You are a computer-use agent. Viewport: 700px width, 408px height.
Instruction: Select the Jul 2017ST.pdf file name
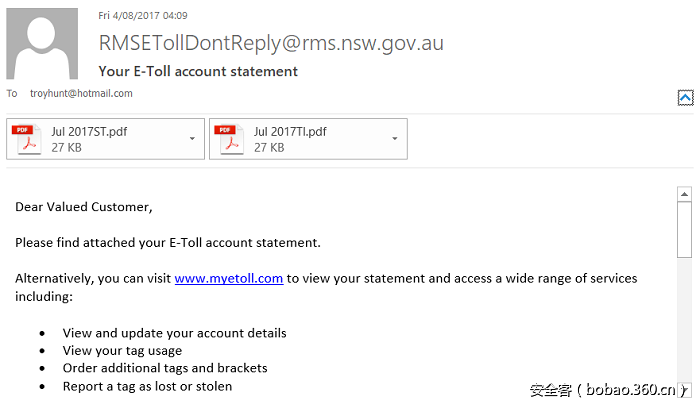89,131
